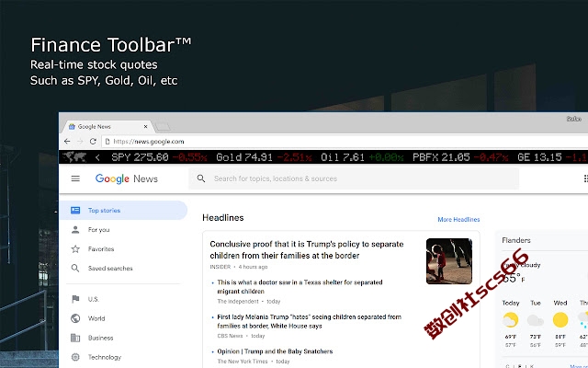Click the U.S. flag icon
Image resolution: width=588 pixels, height=368 pixels.
pyautogui.click(x=75, y=299)
